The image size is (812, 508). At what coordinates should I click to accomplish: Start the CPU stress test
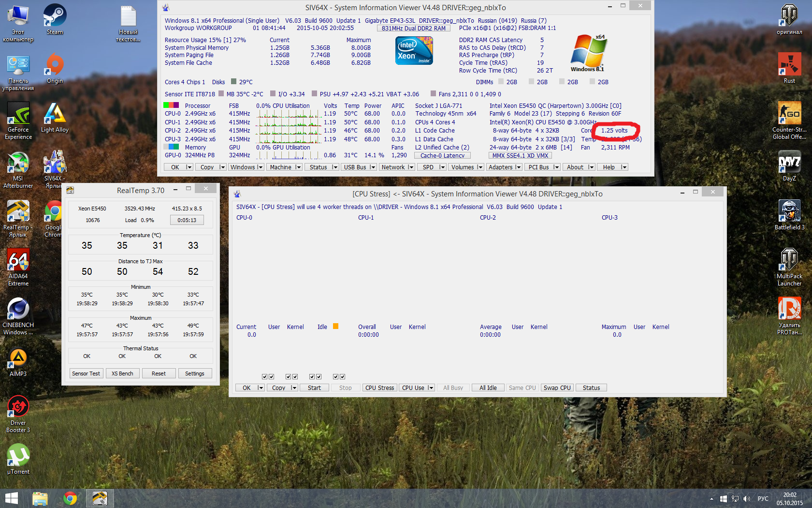point(314,388)
